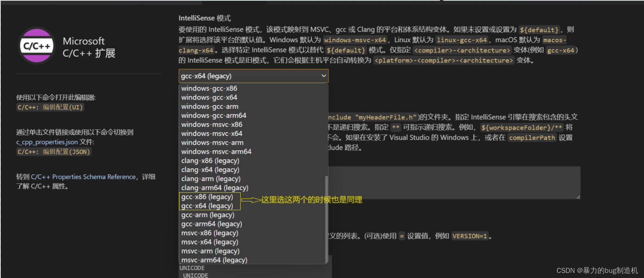Click the linux-gcc-x64 code snippet
Viewport: 644px width, 278px height.
(x=462, y=40)
